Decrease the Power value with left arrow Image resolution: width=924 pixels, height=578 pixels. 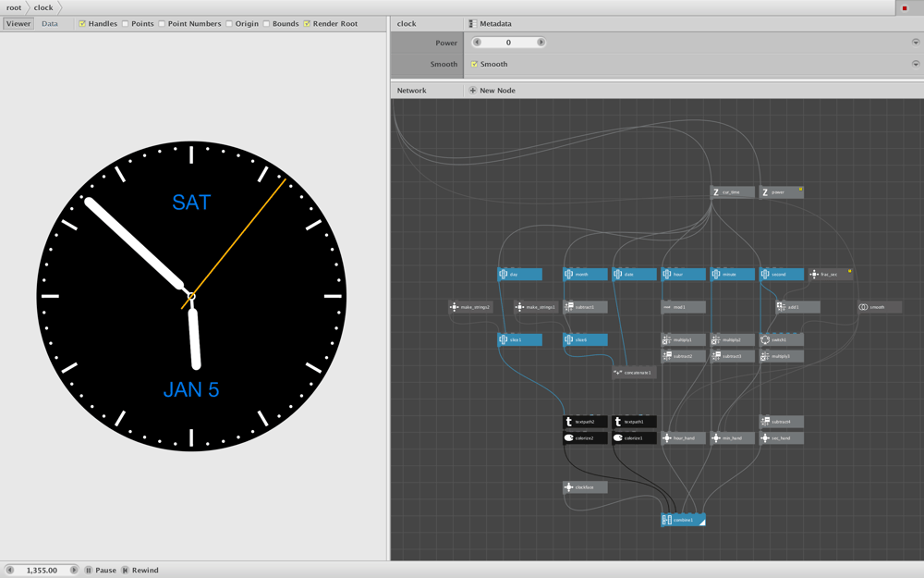point(477,43)
